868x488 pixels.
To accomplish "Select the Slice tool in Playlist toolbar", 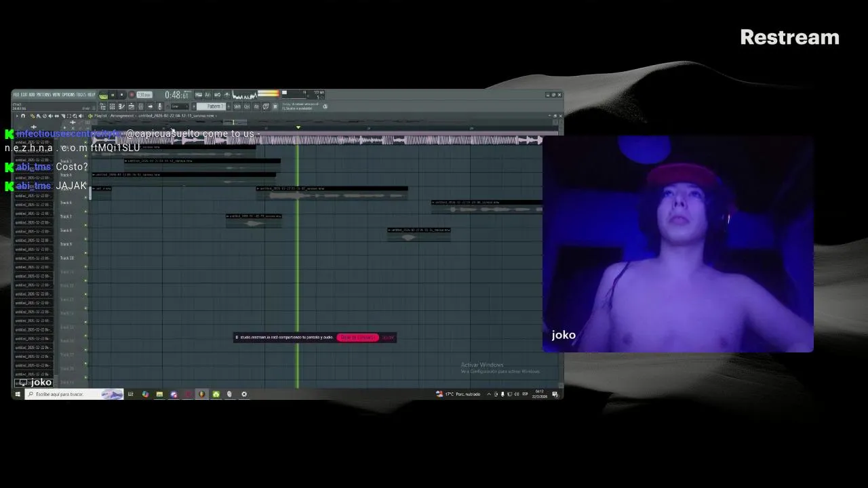I will point(63,115).
